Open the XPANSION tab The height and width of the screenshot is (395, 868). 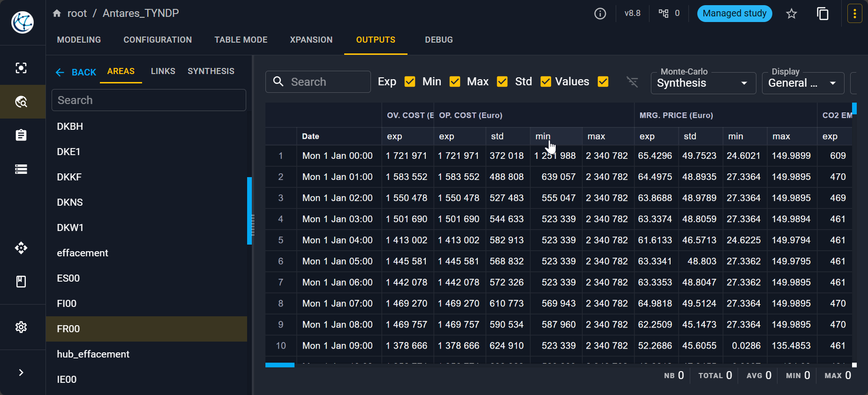311,40
